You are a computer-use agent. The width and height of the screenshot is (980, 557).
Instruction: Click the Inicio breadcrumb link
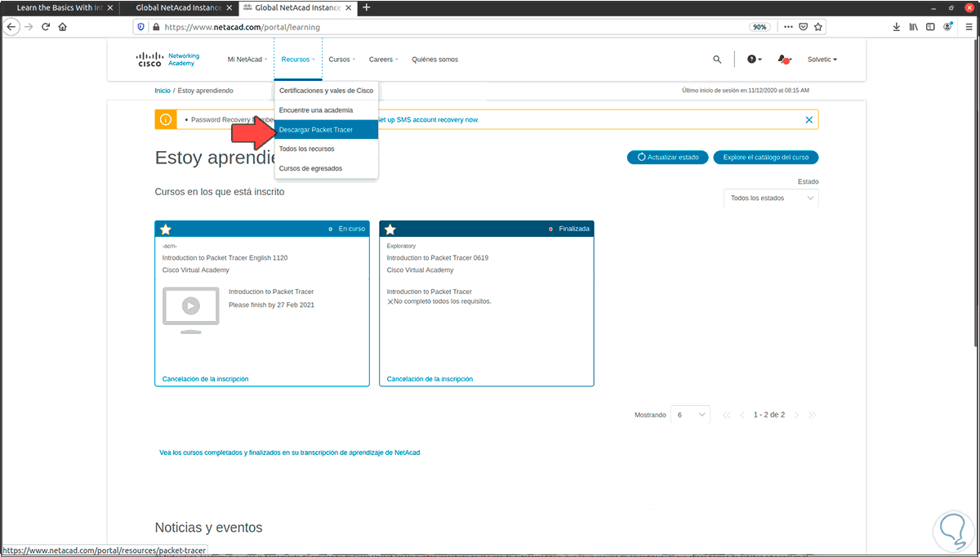click(163, 91)
